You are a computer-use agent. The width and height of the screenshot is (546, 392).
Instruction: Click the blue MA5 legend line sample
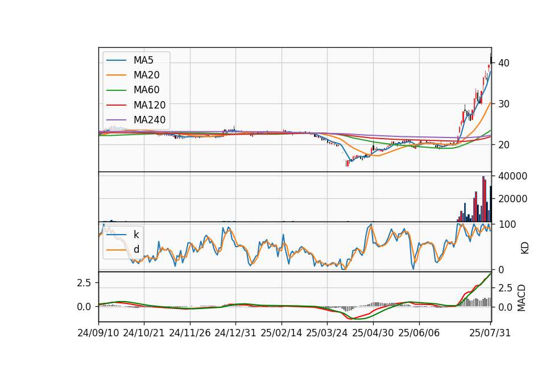(116, 61)
